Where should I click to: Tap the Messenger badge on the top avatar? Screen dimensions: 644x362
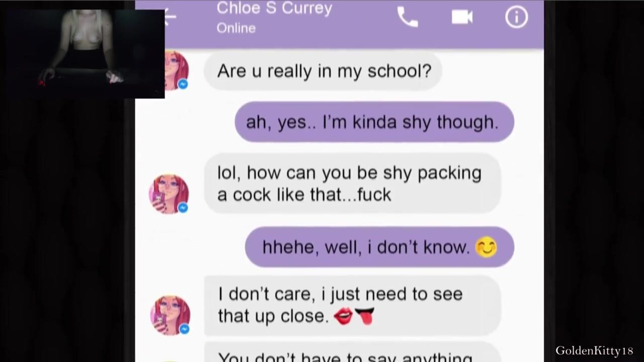pos(183,84)
